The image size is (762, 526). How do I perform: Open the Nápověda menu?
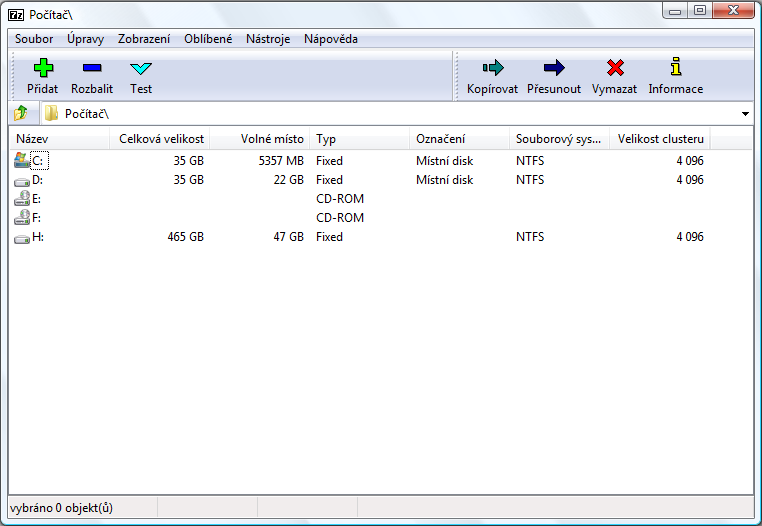(x=331, y=39)
